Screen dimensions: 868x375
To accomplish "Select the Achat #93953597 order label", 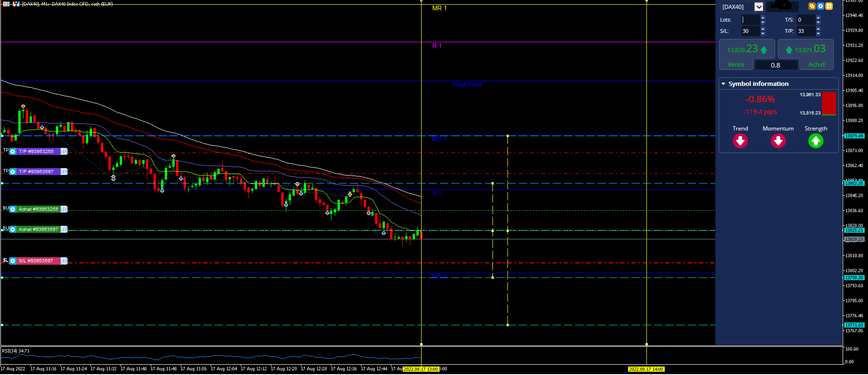I will pos(38,230).
